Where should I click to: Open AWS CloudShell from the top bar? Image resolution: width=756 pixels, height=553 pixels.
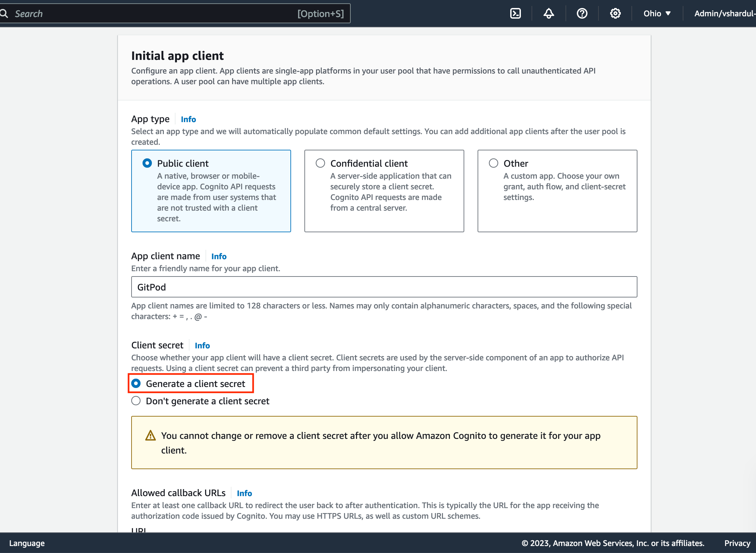coord(516,13)
